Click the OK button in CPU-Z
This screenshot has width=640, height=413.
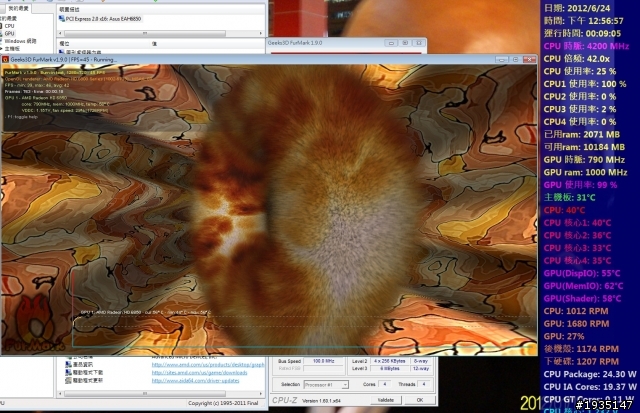click(420, 400)
